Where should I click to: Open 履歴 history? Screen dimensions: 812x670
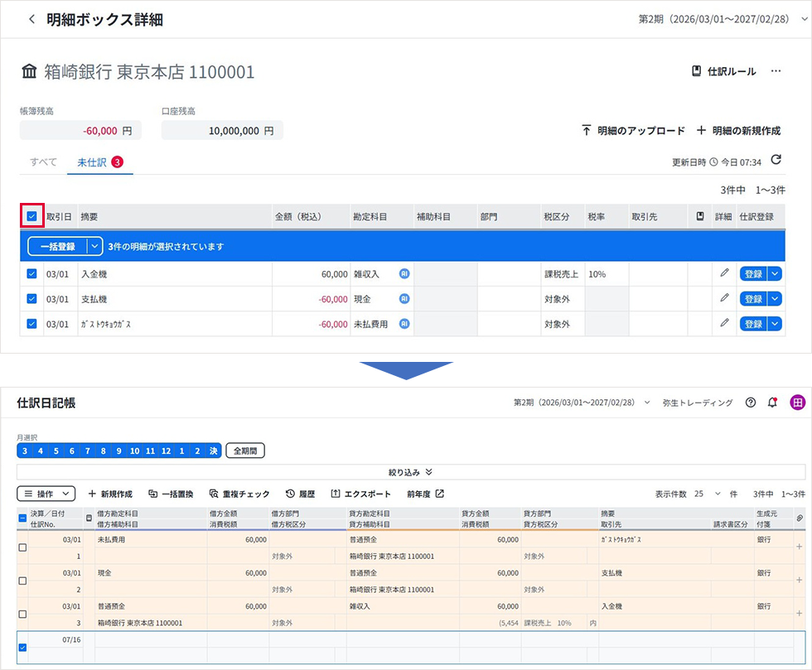(300, 494)
